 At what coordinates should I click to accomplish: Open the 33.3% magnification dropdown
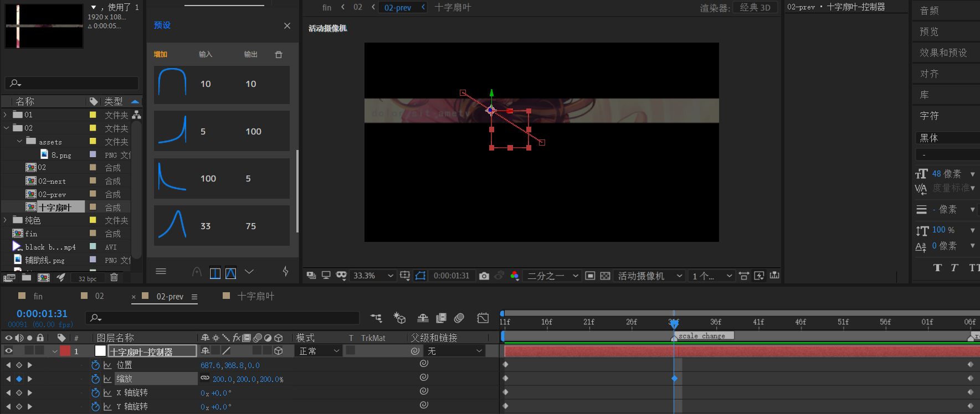(x=373, y=276)
